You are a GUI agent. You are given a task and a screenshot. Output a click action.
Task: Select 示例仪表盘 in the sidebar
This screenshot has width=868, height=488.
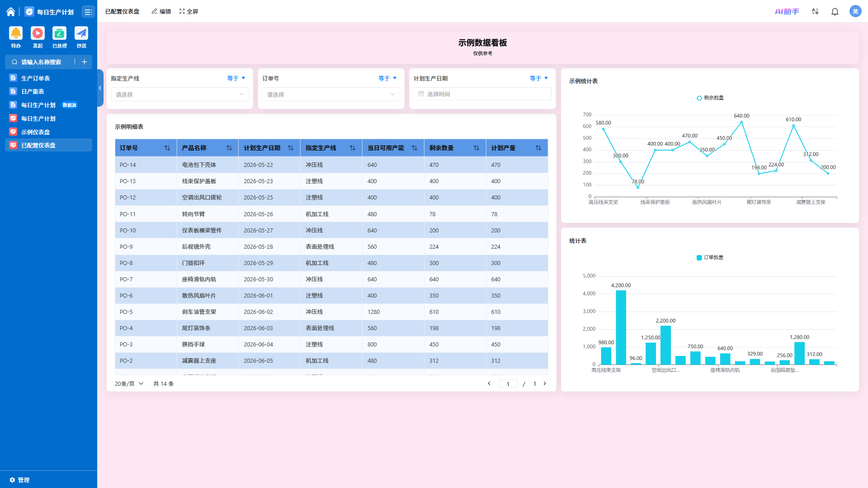click(x=35, y=132)
